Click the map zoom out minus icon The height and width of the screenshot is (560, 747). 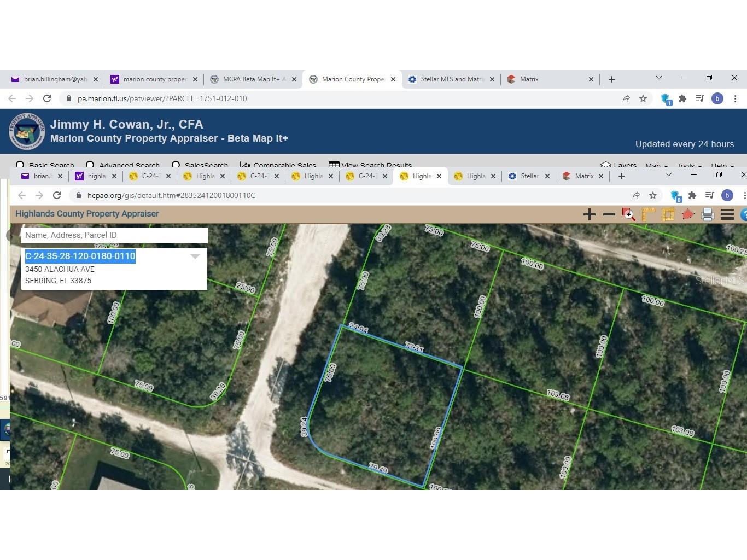(x=609, y=214)
